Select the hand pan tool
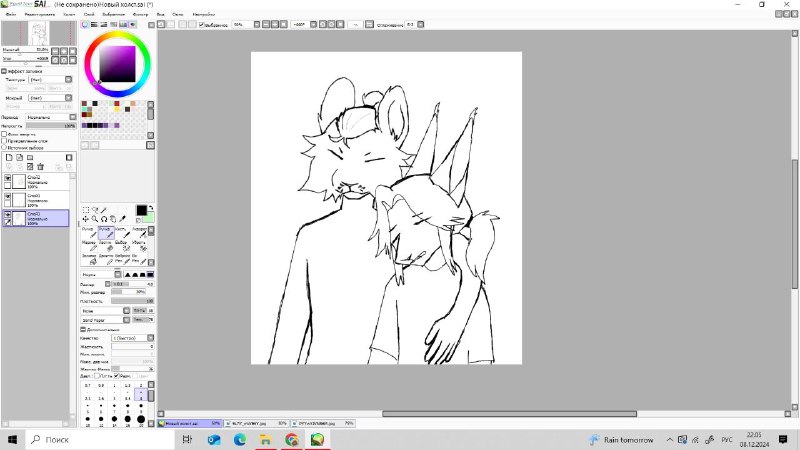 (113, 219)
